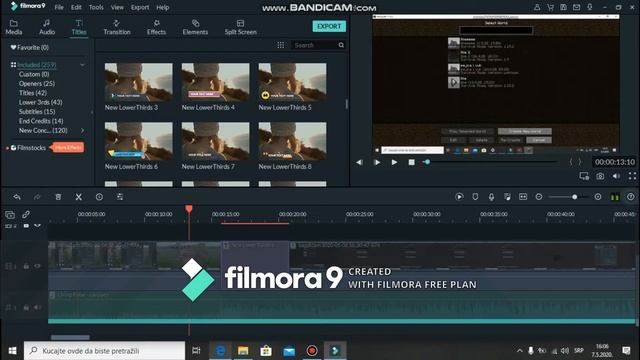This screenshot has height=360, width=640.
Task: Play the preview video
Action: pos(394,162)
